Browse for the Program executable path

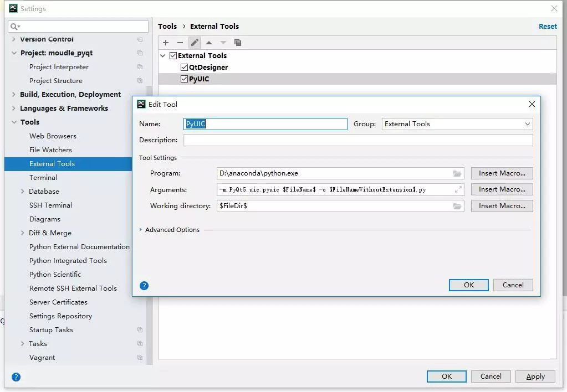457,173
